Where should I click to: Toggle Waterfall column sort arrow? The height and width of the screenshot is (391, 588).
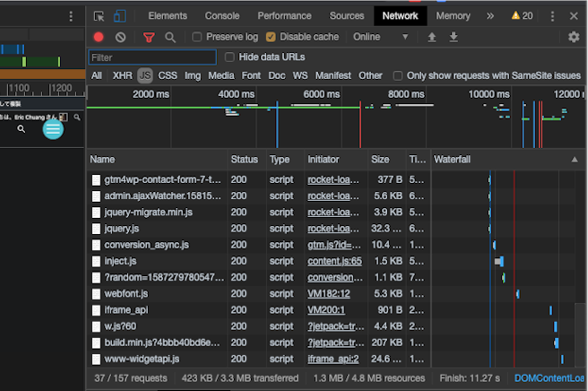pos(575,160)
